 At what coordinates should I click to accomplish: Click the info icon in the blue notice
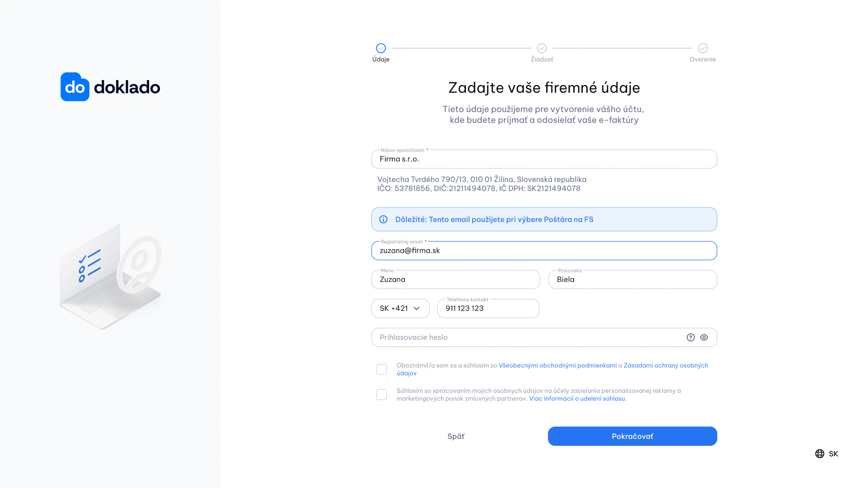point(383,219)
